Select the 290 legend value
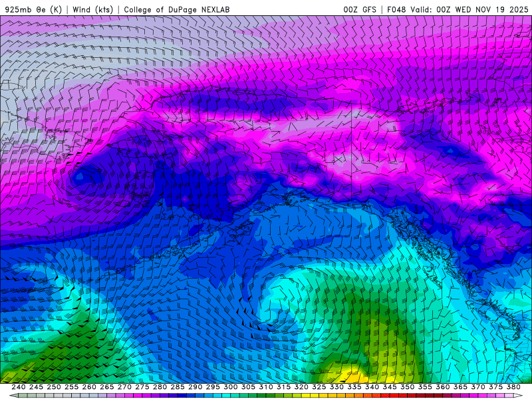 pos(195,387)
